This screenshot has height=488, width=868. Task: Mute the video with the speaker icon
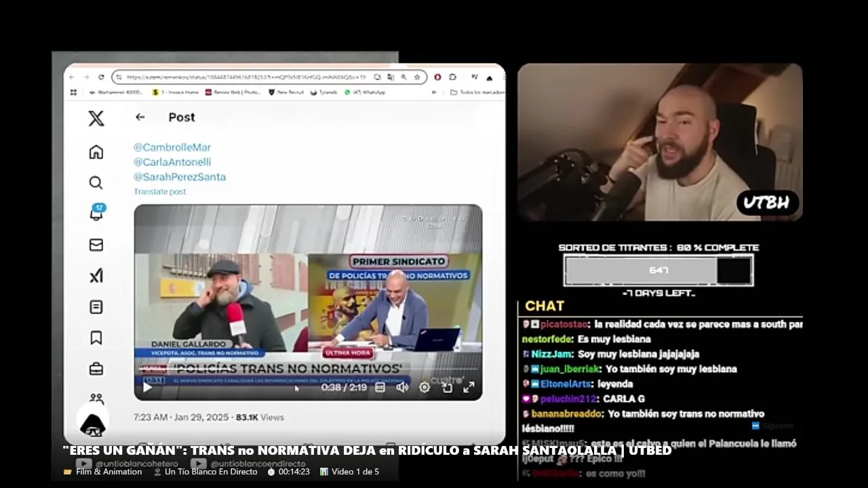(x=402, y=387)
